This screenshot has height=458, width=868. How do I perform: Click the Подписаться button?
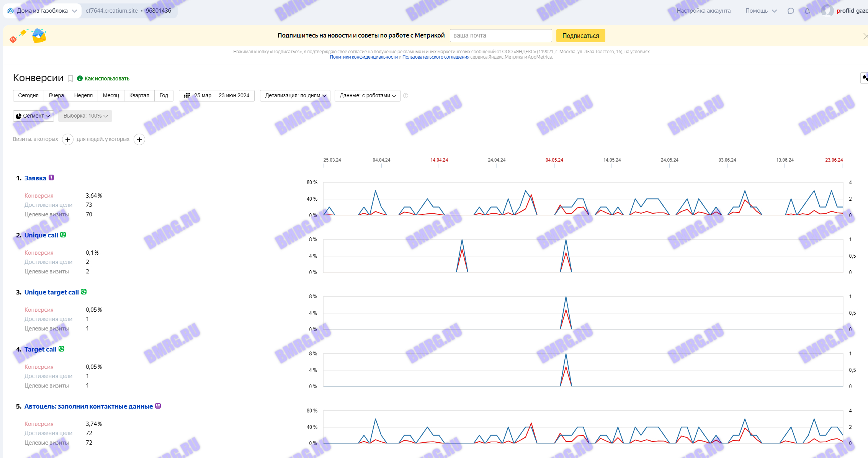pos(580,36)
